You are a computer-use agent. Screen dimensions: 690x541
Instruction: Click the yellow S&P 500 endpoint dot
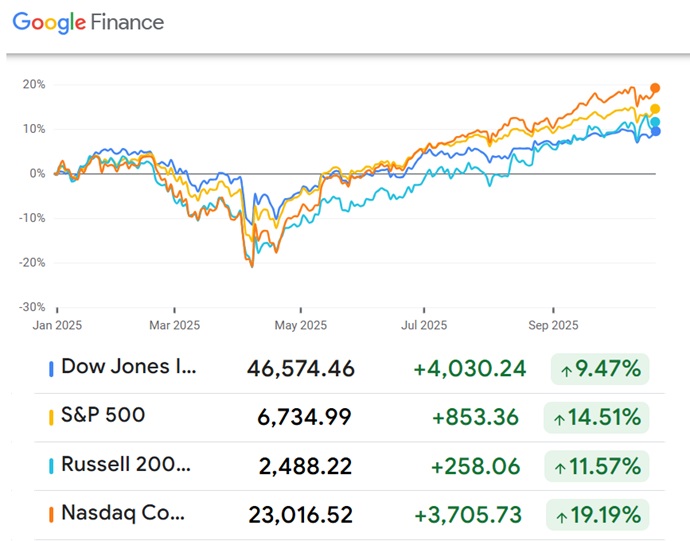(655, 109)
